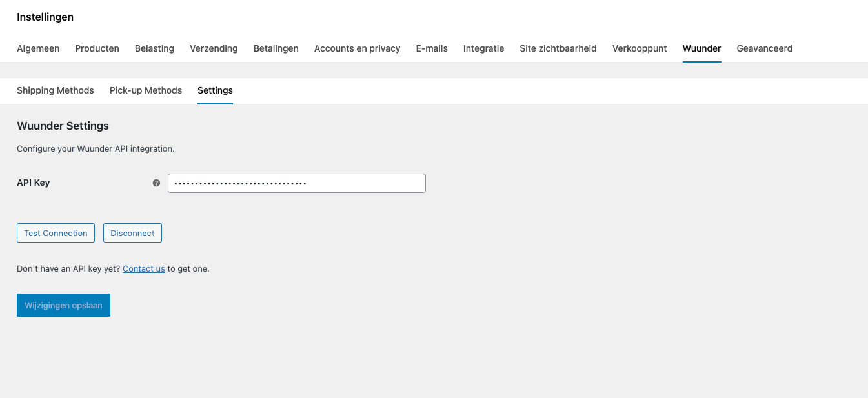Select the Wuunder tab
Screen dimensions: 868x398
click(701, 48)
